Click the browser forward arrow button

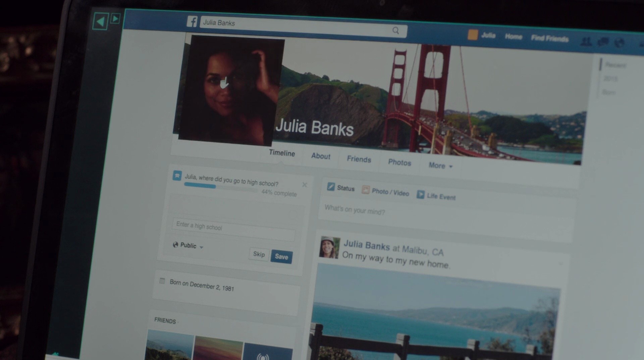coord(115,18)
